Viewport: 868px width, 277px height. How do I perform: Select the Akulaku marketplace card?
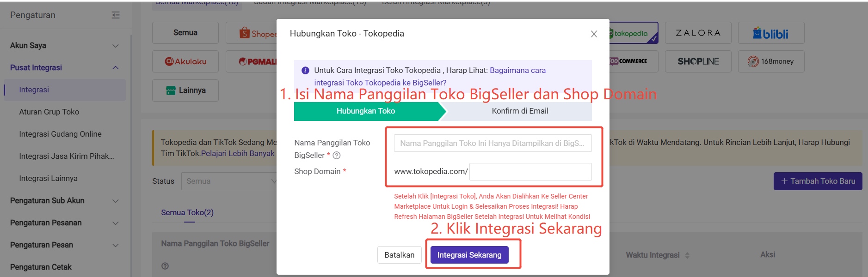[185, 61]
